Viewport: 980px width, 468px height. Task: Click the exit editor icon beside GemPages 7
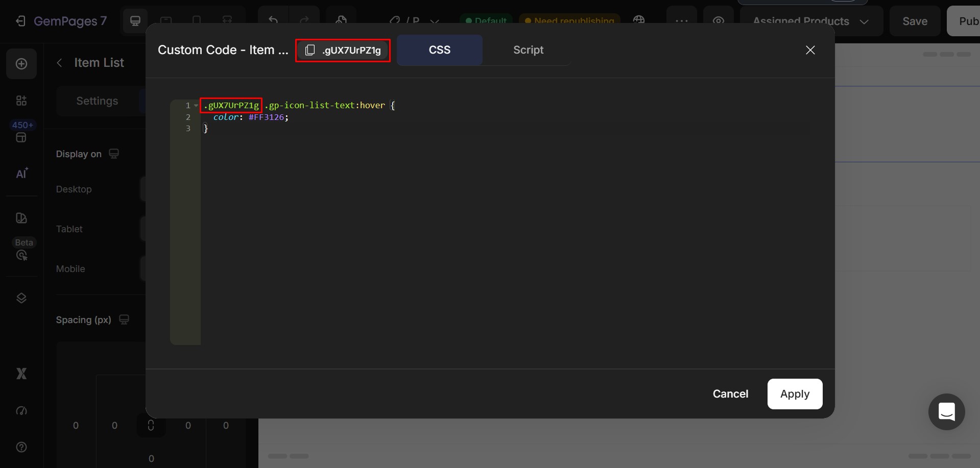pyautogui.click(x=20, y=21)
